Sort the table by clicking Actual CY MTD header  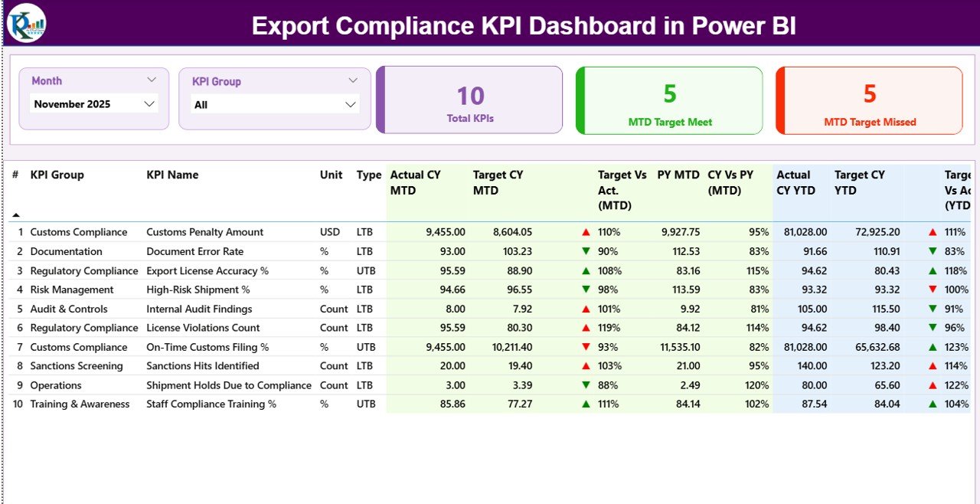415,182
